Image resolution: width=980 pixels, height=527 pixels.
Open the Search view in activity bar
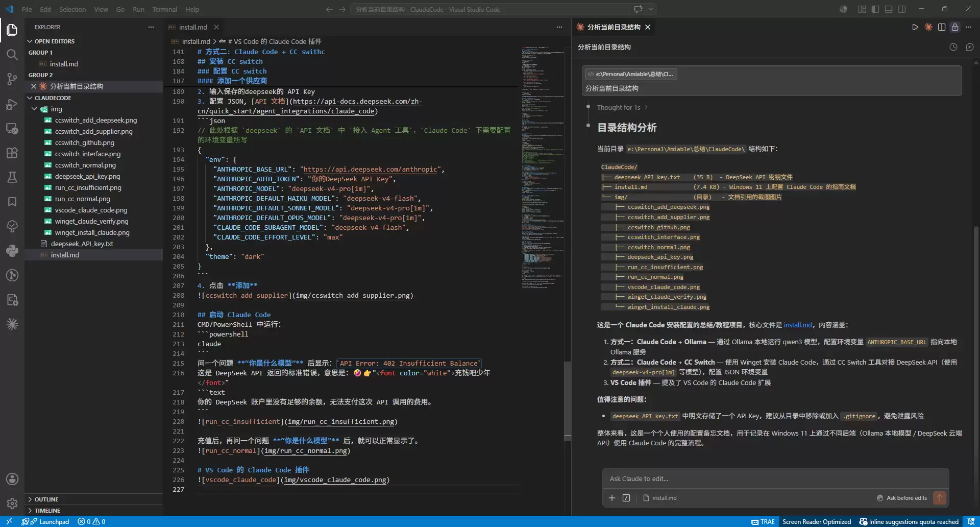(12, 54)
